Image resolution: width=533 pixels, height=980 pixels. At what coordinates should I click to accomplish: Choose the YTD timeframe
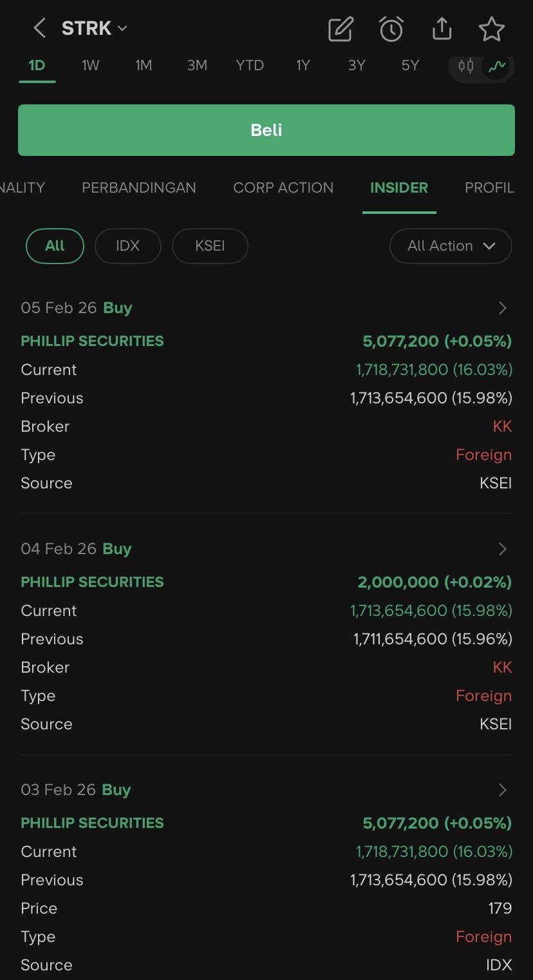coord(250,65)
